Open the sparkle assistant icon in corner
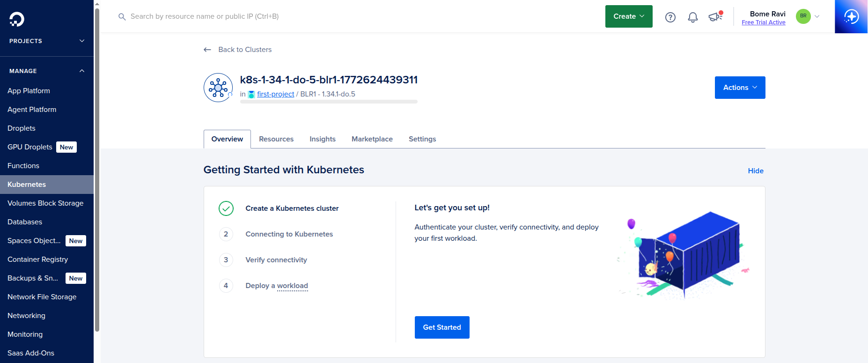The width and height of the screenshot is (868, 363). click(x=851, y=17)
